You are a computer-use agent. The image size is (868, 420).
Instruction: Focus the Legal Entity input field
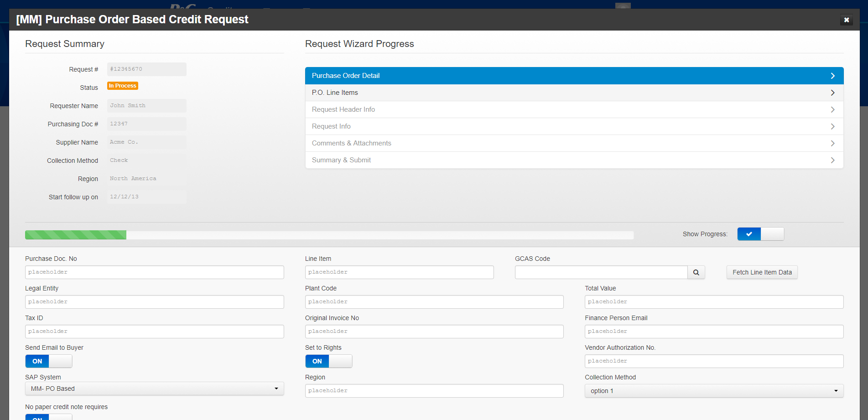(x=154, y=302)
